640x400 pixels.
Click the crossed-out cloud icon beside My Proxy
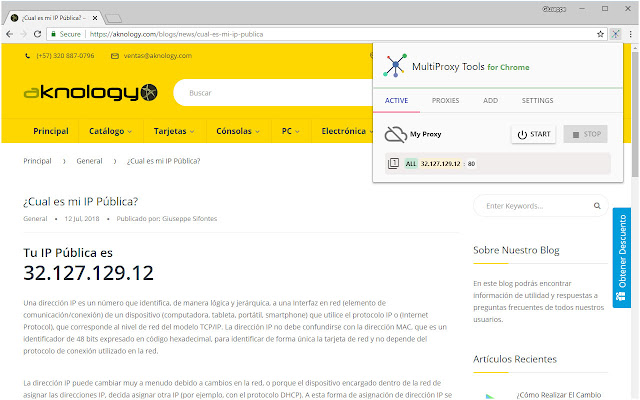click(396, 134)
